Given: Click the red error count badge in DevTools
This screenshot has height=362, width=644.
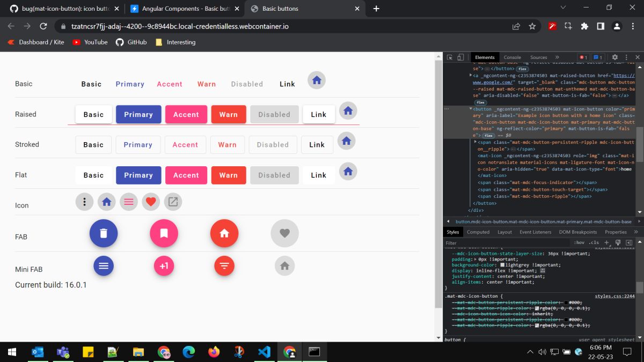Looking at the screenshot, I should click(x=583, y=57).
